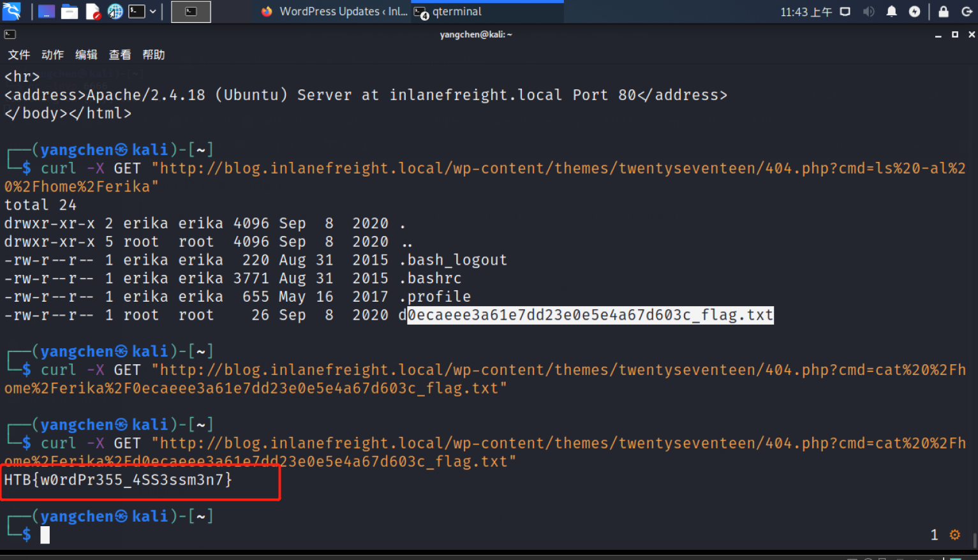
Task: Click the highlighted flag.txt filename
Action: click(x=590, y=315)
